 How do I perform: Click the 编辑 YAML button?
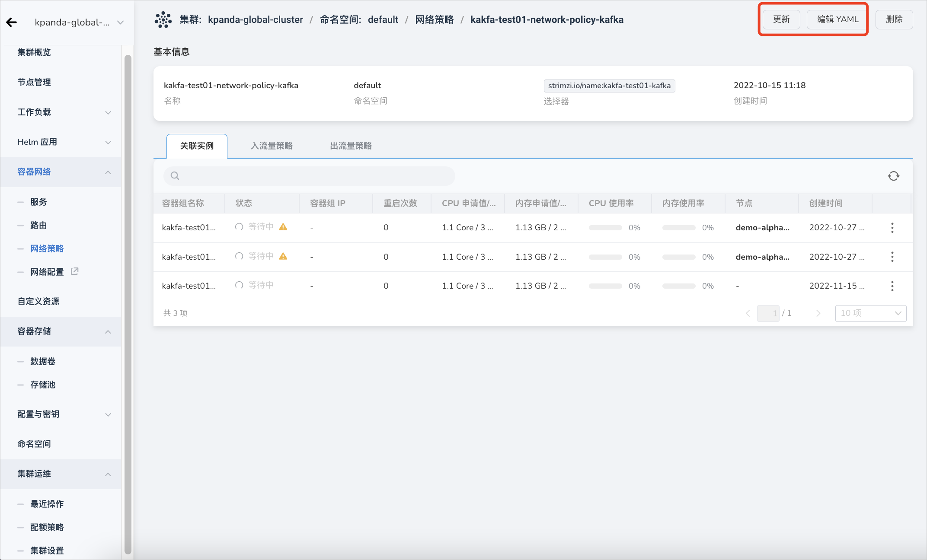pos(837,19)
